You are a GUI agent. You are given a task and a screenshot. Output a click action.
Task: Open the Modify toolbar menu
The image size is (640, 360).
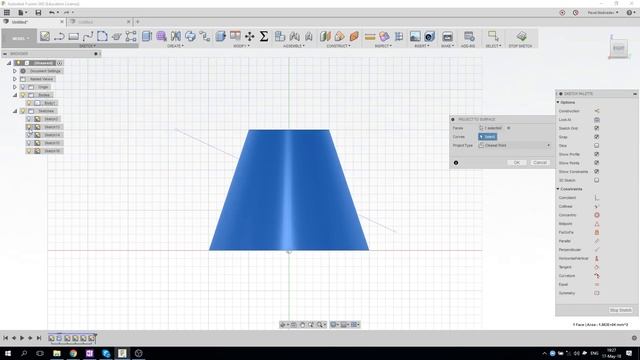click(x=241, y=46)
